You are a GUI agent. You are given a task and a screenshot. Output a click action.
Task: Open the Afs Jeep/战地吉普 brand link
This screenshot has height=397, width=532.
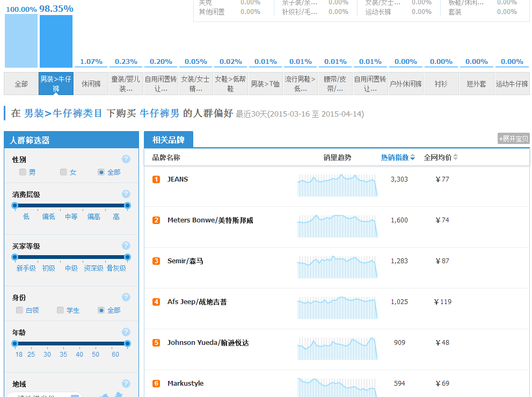pos(197,301)
